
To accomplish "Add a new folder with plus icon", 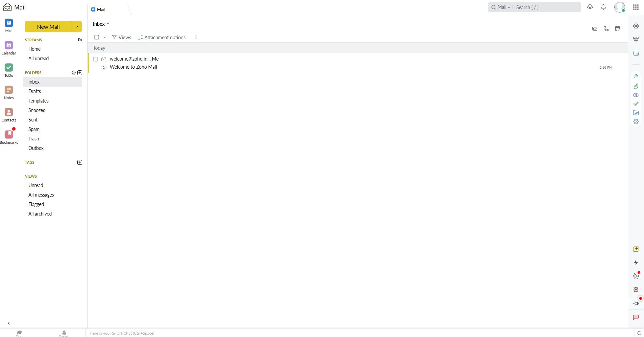I will (x=80, y=73).
